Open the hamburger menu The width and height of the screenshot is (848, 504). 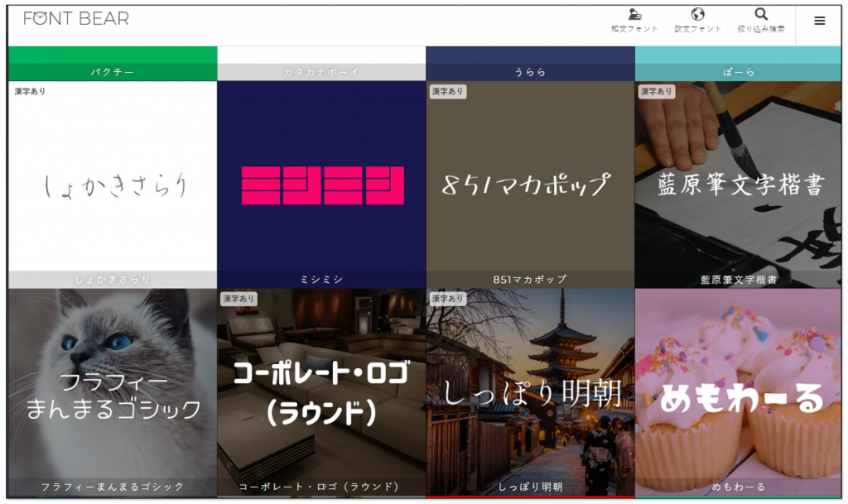819,21
